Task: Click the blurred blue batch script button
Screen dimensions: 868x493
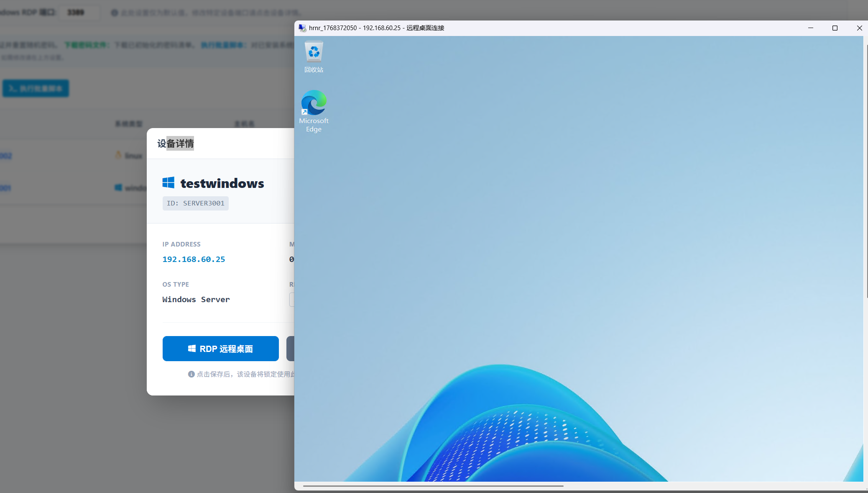Action: tap(36, 88)
